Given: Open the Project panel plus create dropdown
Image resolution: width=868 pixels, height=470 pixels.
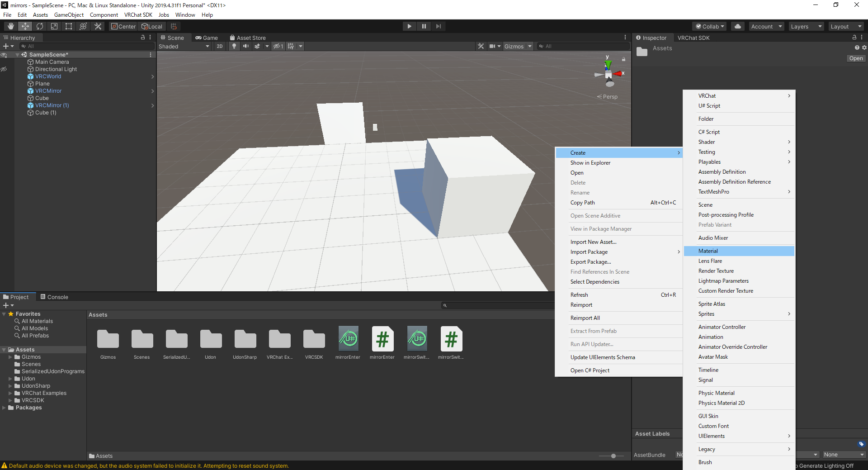Looking at the screenshot, I should point(9,305).
